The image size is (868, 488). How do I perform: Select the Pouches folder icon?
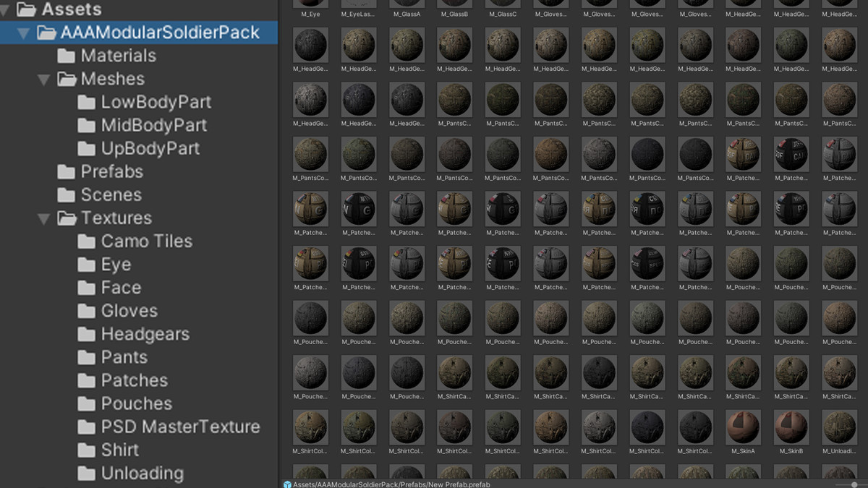click(87, 403)
